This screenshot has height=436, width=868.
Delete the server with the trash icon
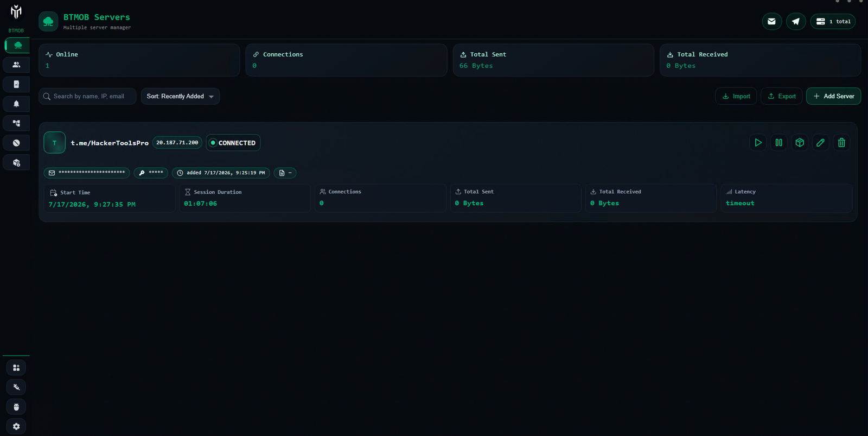point(841,143)
